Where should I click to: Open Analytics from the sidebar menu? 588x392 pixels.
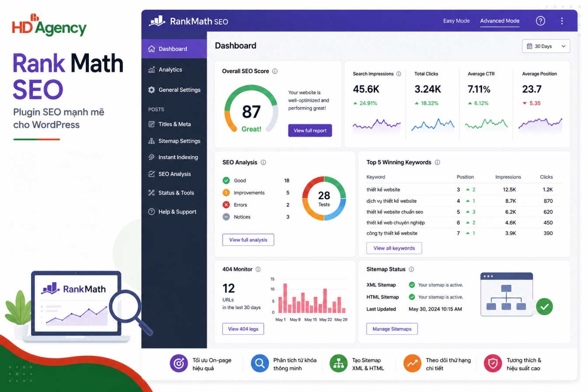click(174, 70)
